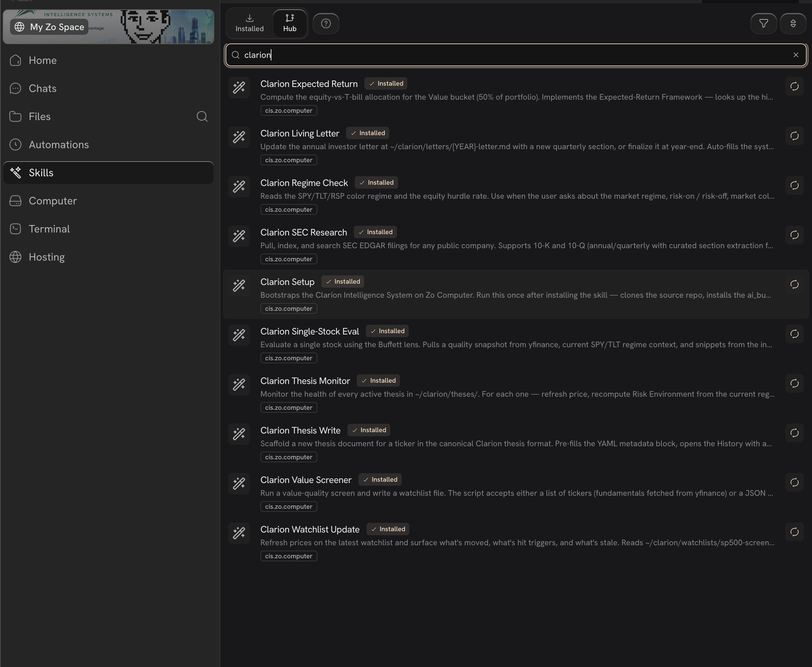Viewport: 812px width, 667px height.
Task: Open the Clarion Regime Check skill title
Action: coord(304,183)
